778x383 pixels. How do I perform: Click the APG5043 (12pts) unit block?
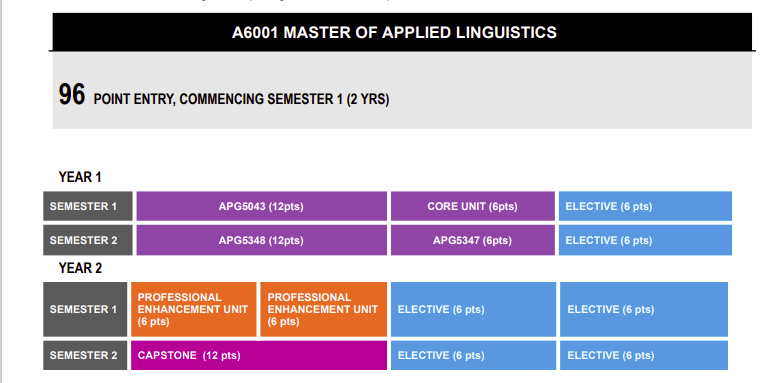261,206
